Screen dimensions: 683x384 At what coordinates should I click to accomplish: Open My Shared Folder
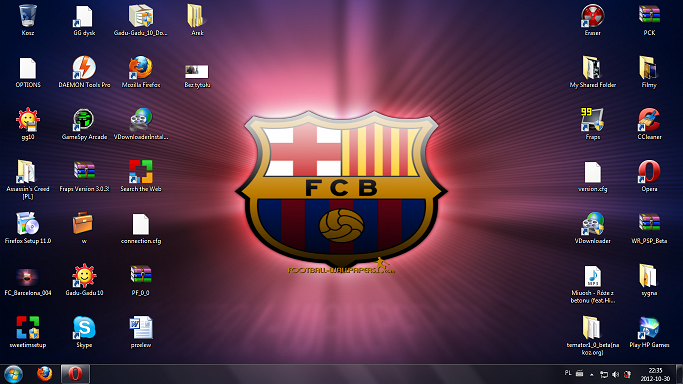pos(592,68)
